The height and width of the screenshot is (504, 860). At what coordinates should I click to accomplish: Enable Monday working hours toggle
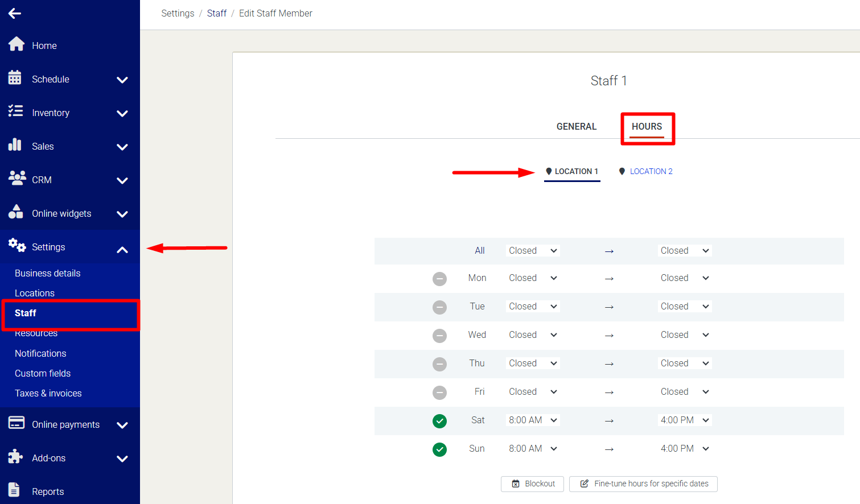point(439,279)
